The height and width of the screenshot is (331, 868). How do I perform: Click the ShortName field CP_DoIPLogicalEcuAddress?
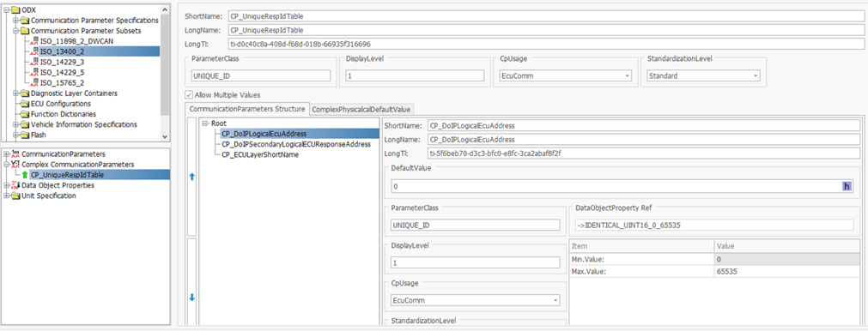pyautogui.click(x=644, y=125)
